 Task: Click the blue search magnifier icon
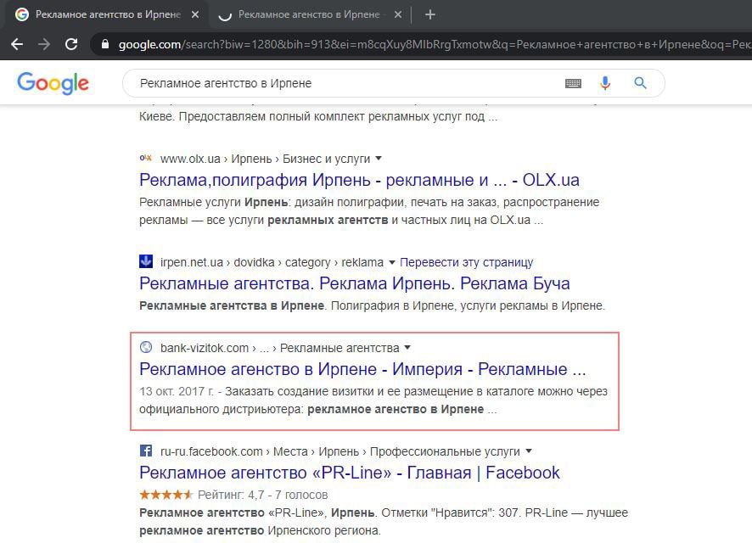pyautogui.click(x=640, y=83)
